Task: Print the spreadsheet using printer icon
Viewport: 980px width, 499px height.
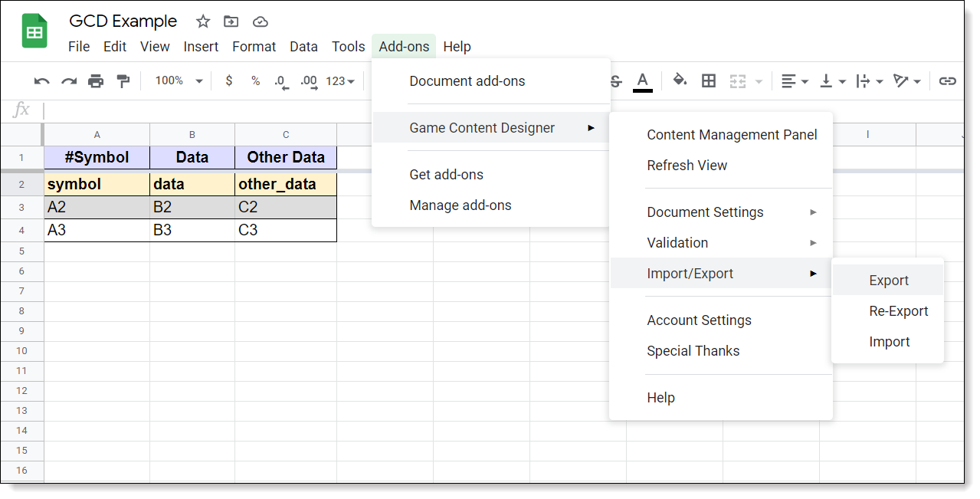Action: pyautogui.click(x=96, y=81)
